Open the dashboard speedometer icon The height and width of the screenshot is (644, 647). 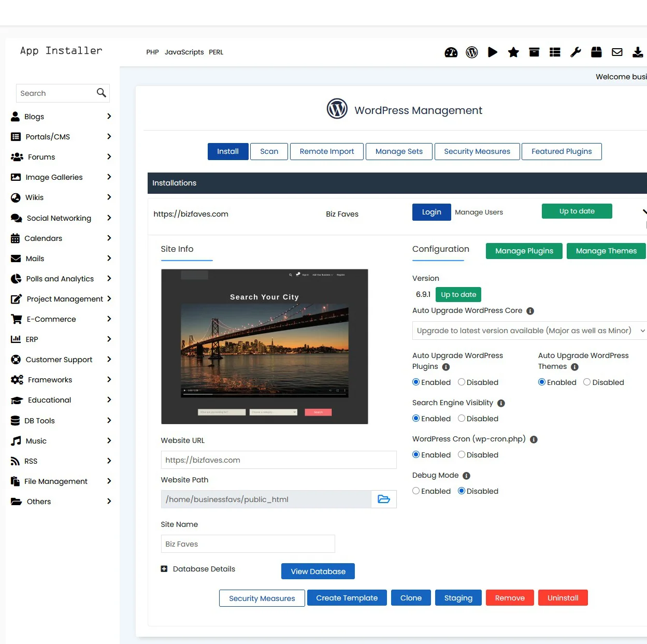[451, 52]
